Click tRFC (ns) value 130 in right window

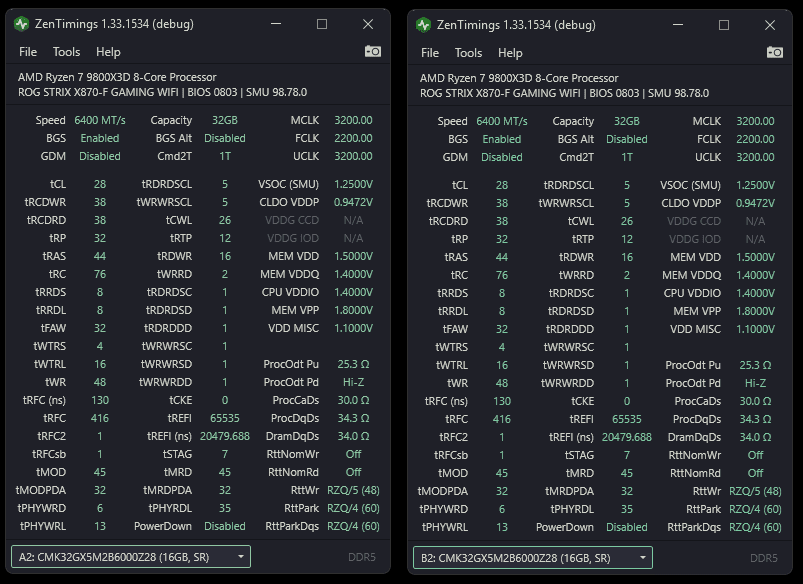click(x=502, y=401)
